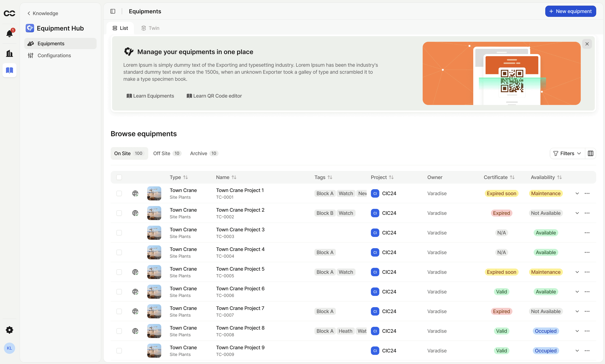The image size is (605, 364).
Task: Click the buildings icon in left rail
Action: [9, 54]
